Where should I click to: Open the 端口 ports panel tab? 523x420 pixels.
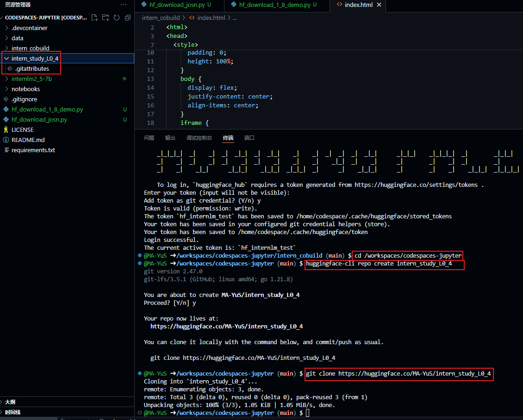pyautogui.click(x=249, y=138)
